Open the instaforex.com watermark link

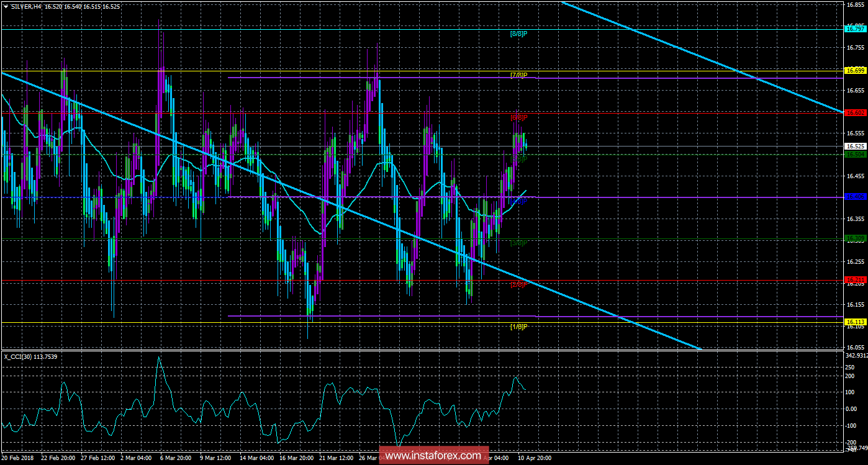pyautogui.click(x=433, y=456)
